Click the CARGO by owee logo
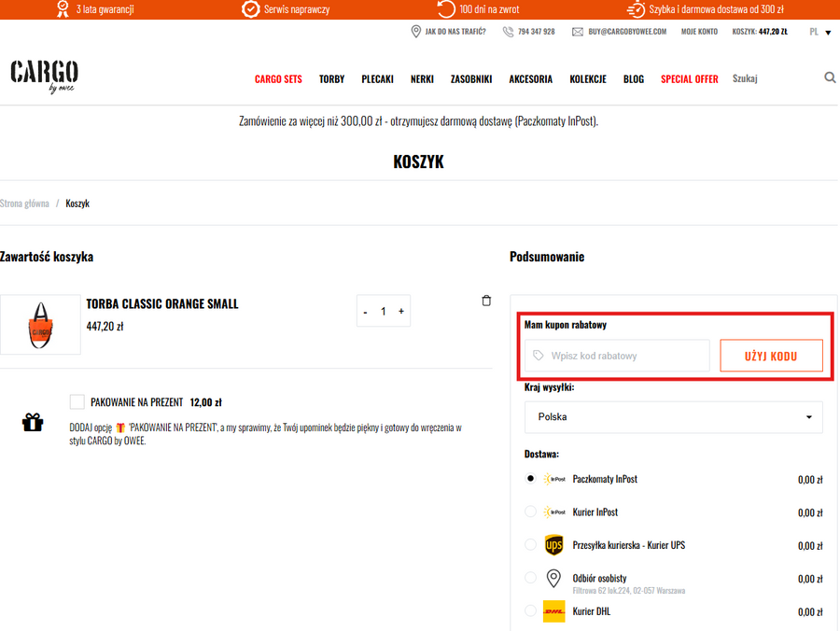 (44, 76)
